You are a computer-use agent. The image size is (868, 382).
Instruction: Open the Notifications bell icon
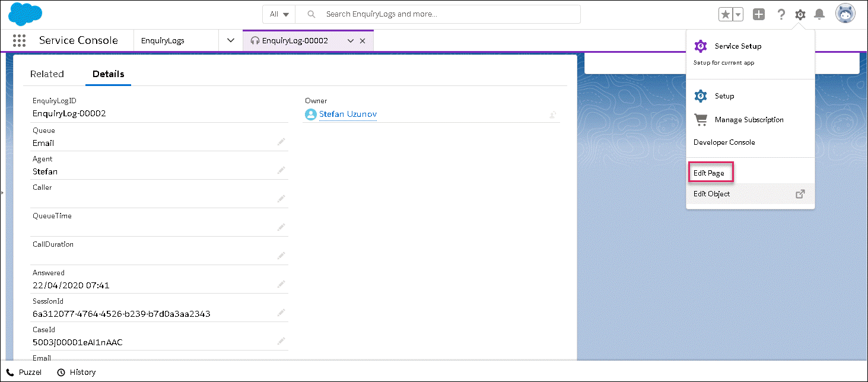(819, 15)
